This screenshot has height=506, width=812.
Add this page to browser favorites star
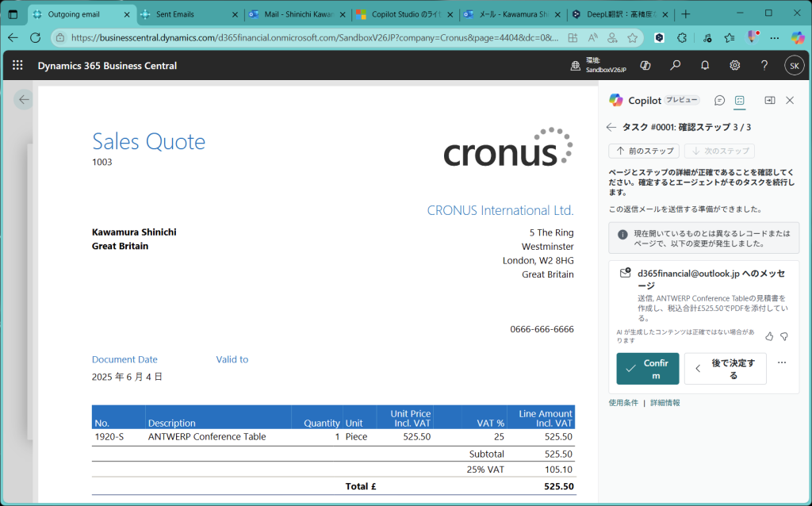pyautogui.click(x=632, y=38)
